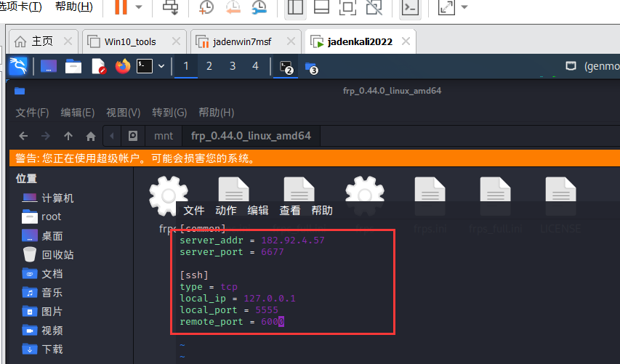This screenshot has width=620, height=364.
Task: Open the terminal emulator in Kali panel
Action: [145, 66]
